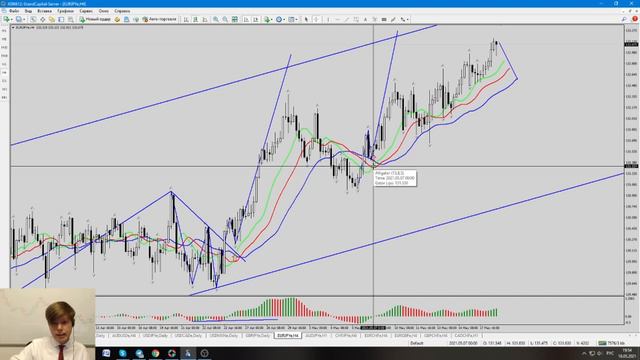Viewport: 640px width, 360px height.
Task: Open the Templates toolbar icon
Action: [x=291, y=19]
